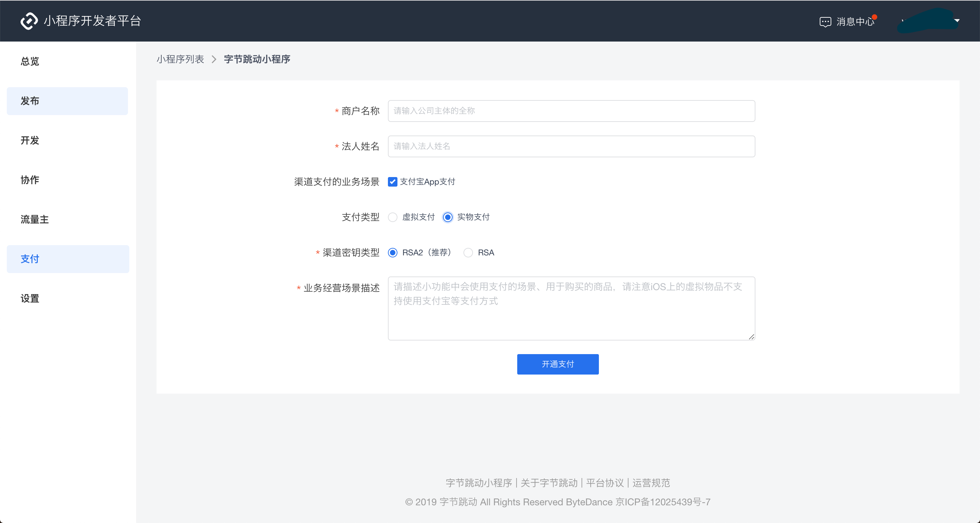The height and width of the screenshot is (523, 980).
Task: Select the 实物支付 radio button
Action: 447,217
